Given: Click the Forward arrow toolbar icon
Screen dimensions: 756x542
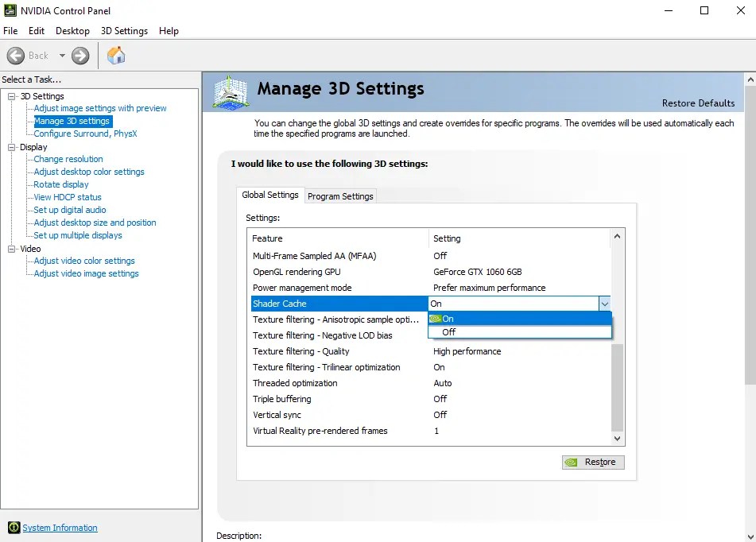Looking at the screenshot, I should click(x=80, y=56).
